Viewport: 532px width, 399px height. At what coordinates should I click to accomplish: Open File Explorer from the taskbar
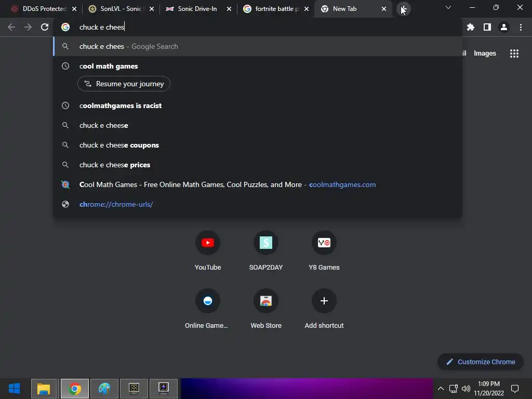(44, 389)
